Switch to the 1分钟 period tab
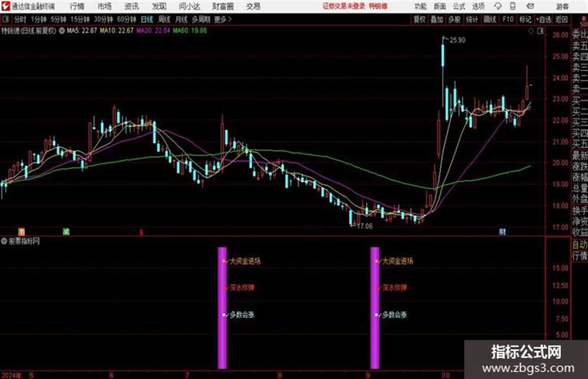 [39, 19]
